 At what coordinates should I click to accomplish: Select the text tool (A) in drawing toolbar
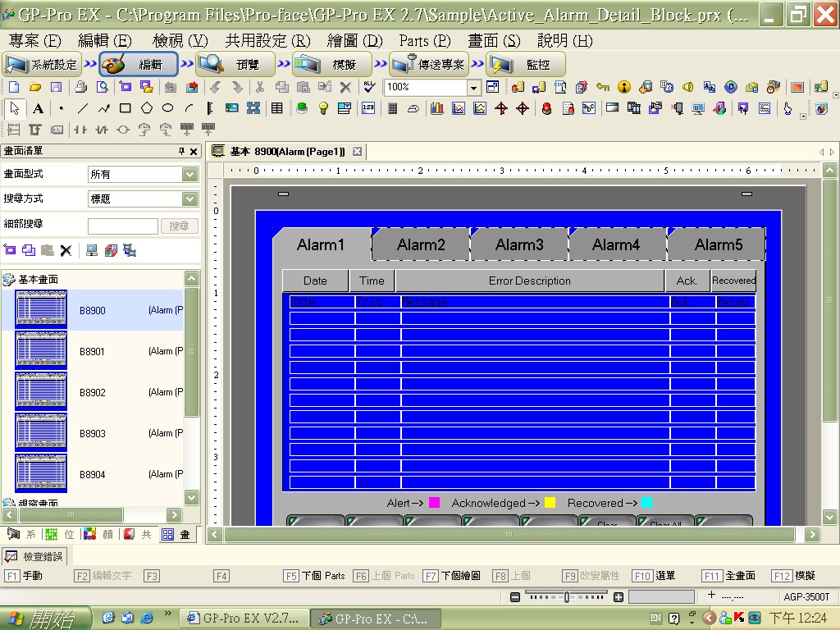[38, 108]
